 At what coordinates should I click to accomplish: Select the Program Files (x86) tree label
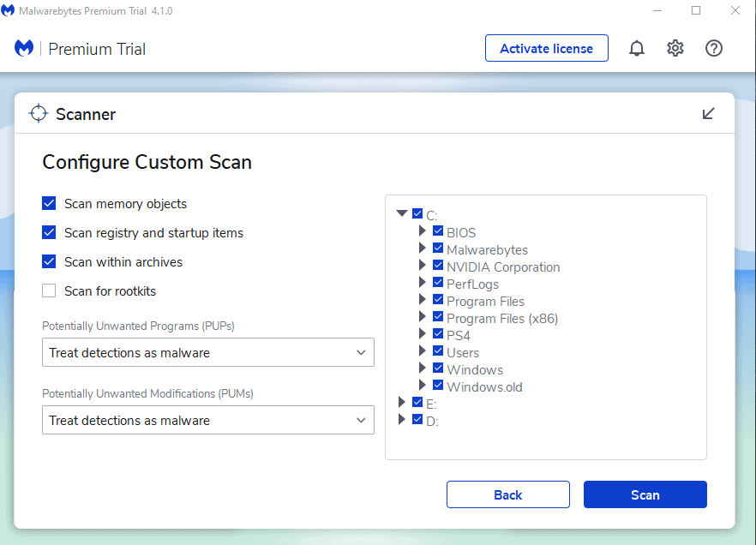point(502,319)
